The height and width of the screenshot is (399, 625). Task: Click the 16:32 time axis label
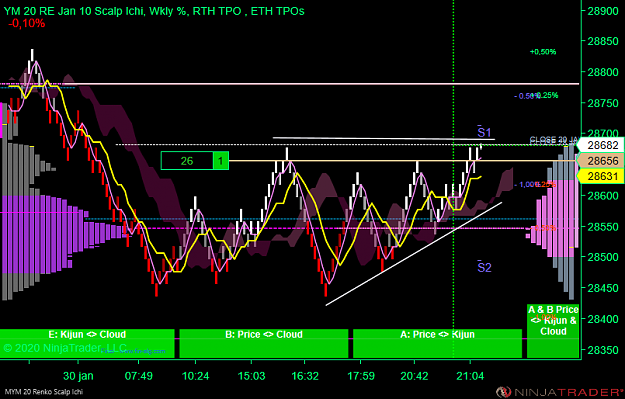click(x=304, y=376)
